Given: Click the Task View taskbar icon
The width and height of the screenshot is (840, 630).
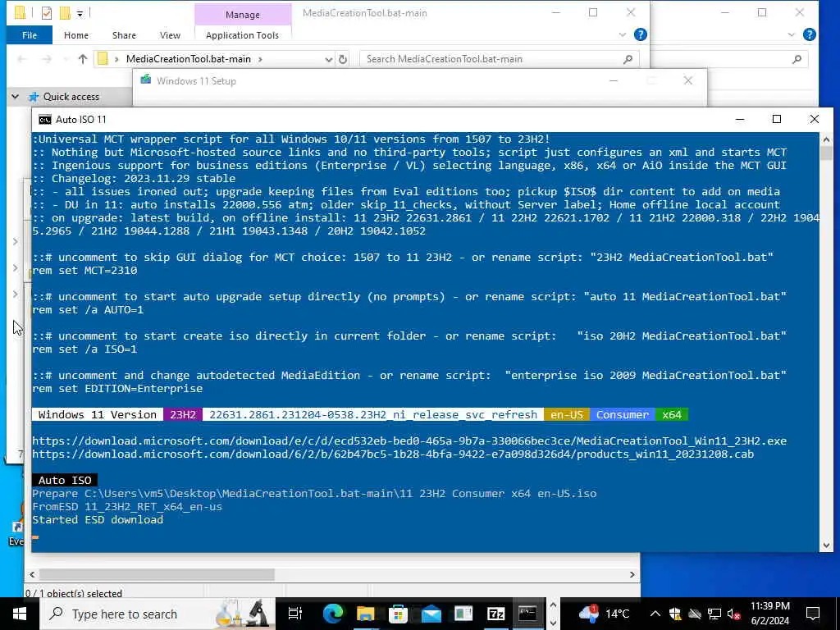Looking at the screenshot, I should [x=295, y=614].
